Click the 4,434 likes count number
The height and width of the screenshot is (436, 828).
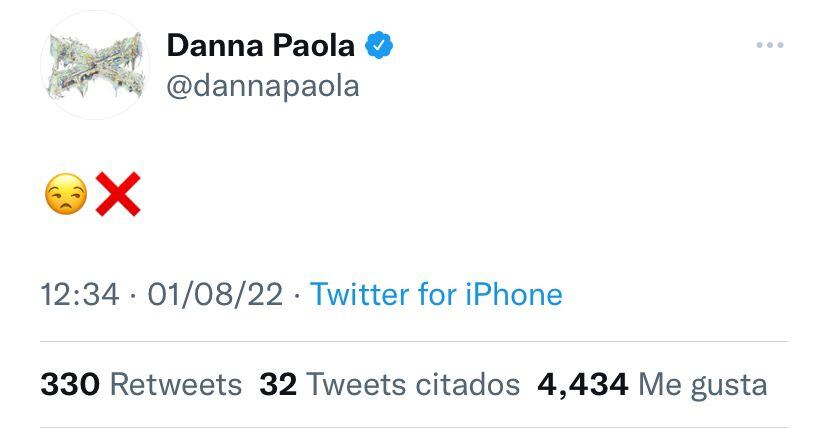pyautogui.click(x=583, y=384)
